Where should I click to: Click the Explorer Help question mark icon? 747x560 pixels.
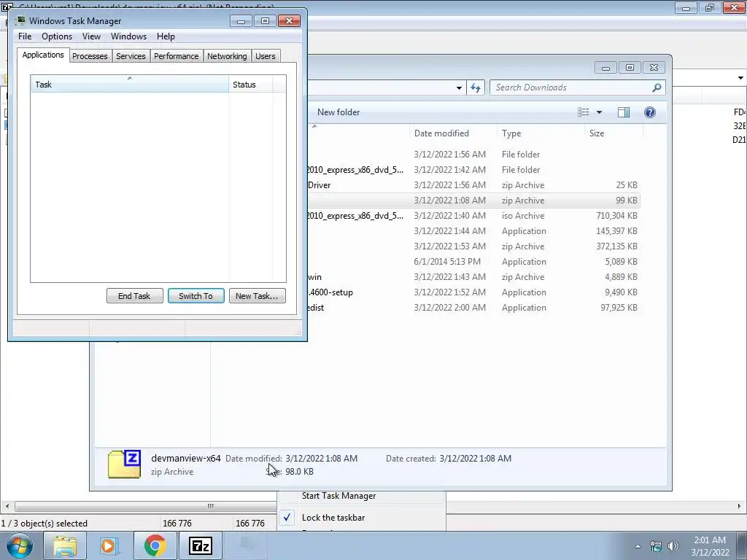click(649, 112)
